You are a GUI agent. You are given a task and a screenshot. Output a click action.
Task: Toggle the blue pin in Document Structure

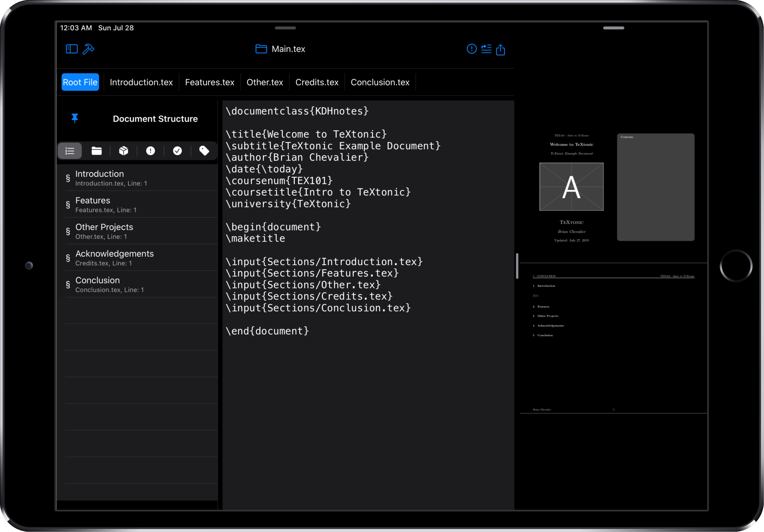click(75, 118)
